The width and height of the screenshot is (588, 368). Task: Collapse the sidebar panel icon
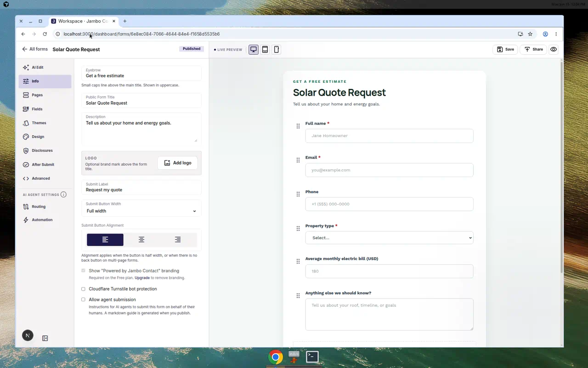click(x=45, y=338)
